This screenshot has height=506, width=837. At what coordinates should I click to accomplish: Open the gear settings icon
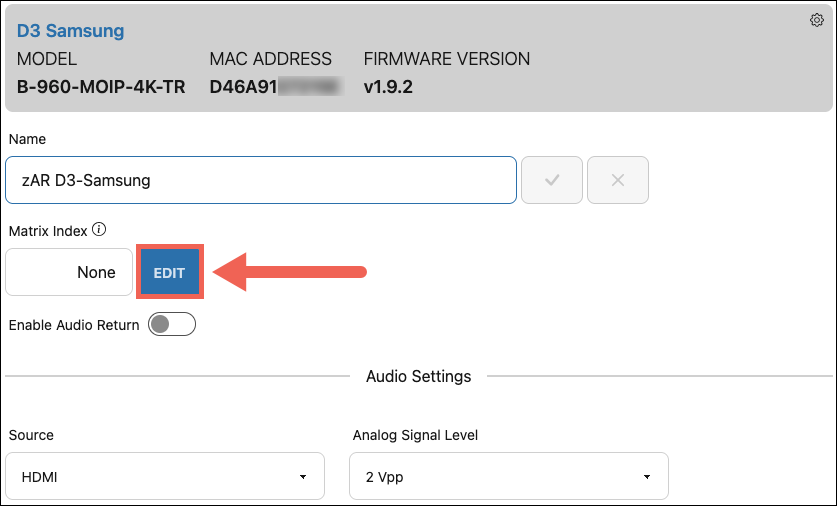(816, 20)
